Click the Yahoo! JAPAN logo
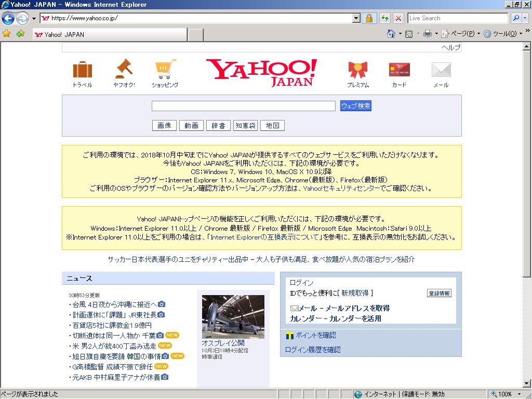Image resolution: width=532 pixels, height=399 pixels. (262, 73)
